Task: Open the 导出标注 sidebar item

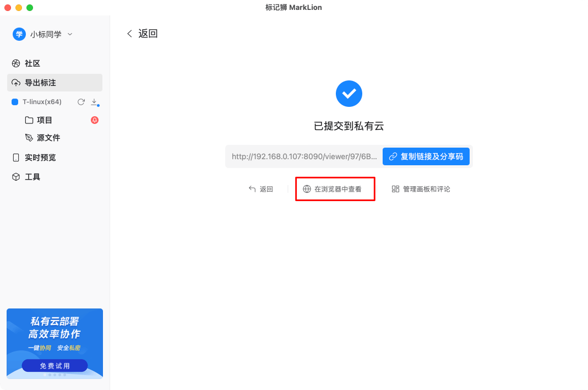Action: [55, 83]
